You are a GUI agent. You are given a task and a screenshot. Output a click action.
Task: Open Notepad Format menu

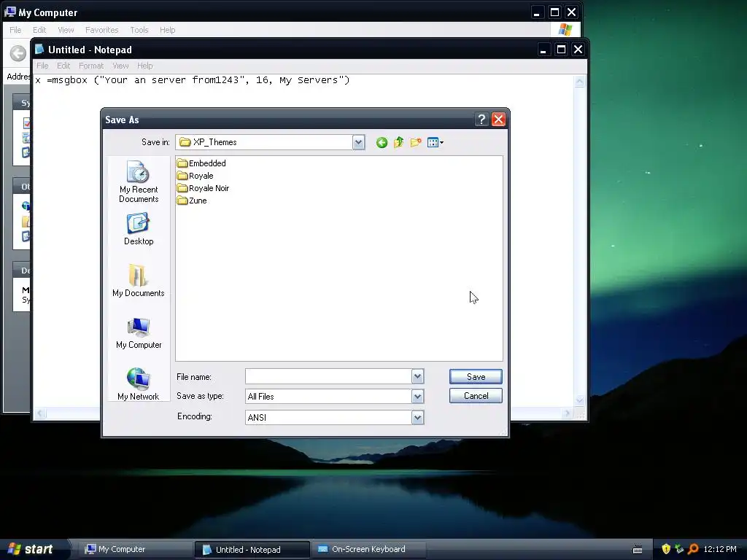tap(91, 66)
